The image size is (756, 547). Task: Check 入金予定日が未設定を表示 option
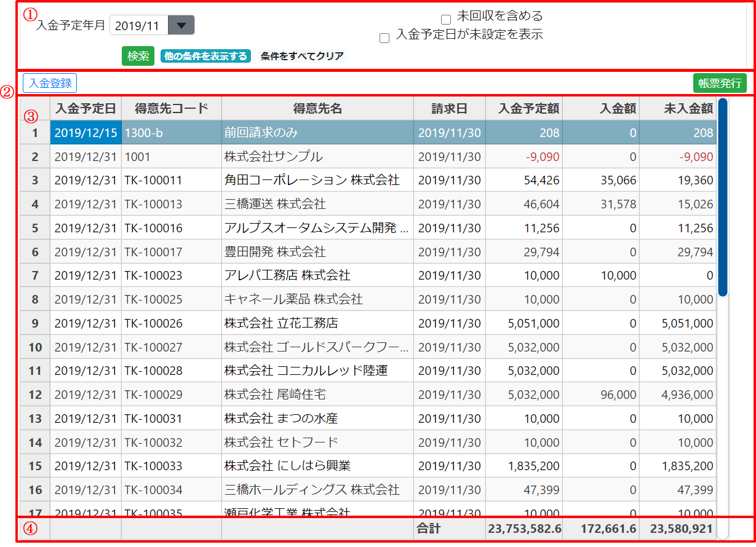point(384,38)
